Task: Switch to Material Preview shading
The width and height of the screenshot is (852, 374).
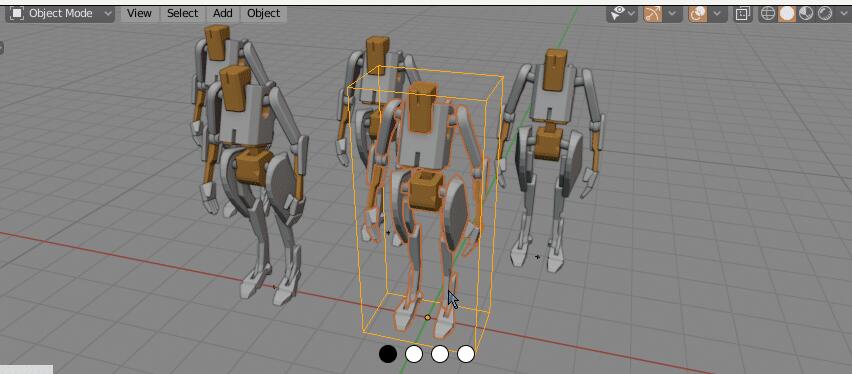Action: point(805,14)
